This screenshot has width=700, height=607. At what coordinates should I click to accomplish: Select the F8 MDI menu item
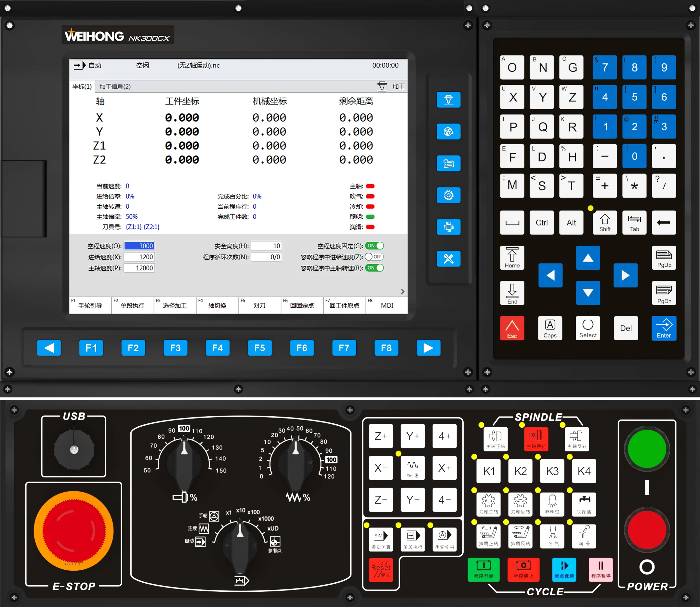tap(387, 305)
